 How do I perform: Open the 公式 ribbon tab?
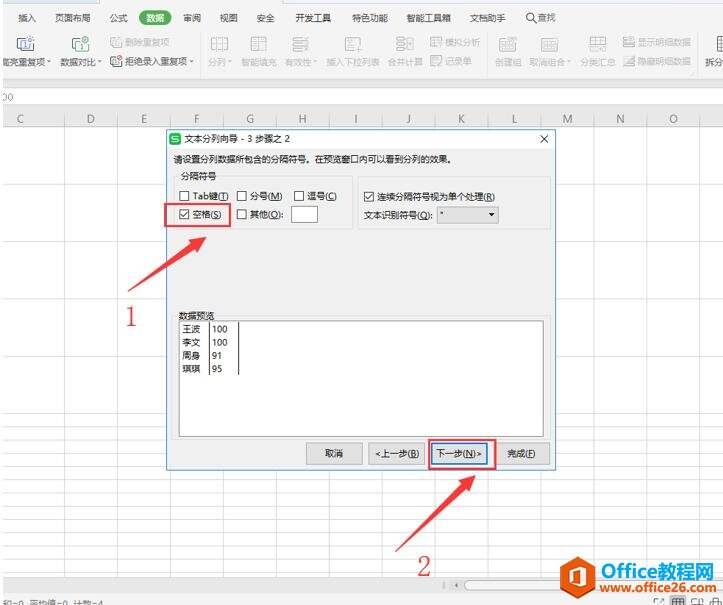(119, 18)
